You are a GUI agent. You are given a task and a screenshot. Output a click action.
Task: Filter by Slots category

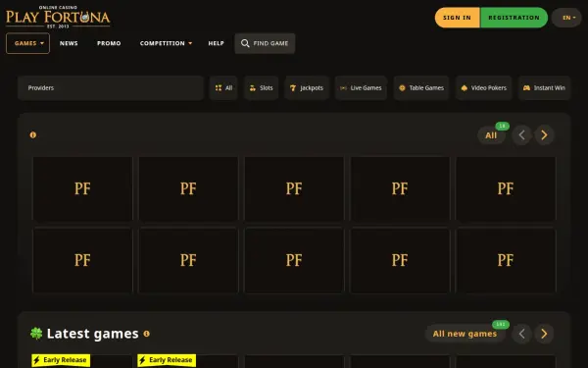tap(261, 88)
